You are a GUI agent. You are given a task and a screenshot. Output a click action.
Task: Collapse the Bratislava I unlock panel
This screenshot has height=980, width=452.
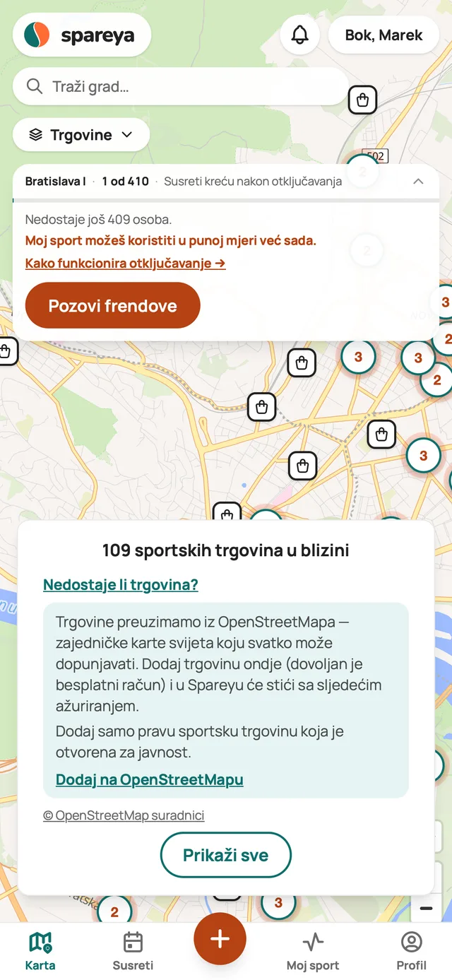click(x=418, y=182)
